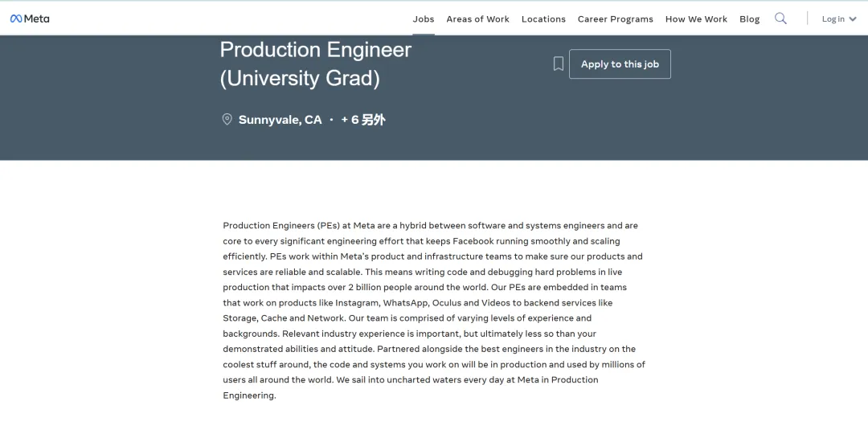Click the divider beside Log in
The image size is (868, 430).
(807, 18)
